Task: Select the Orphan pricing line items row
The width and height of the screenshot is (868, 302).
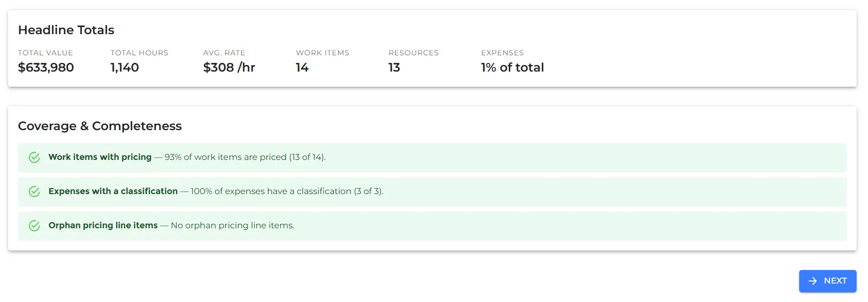Action: (432, 226)
